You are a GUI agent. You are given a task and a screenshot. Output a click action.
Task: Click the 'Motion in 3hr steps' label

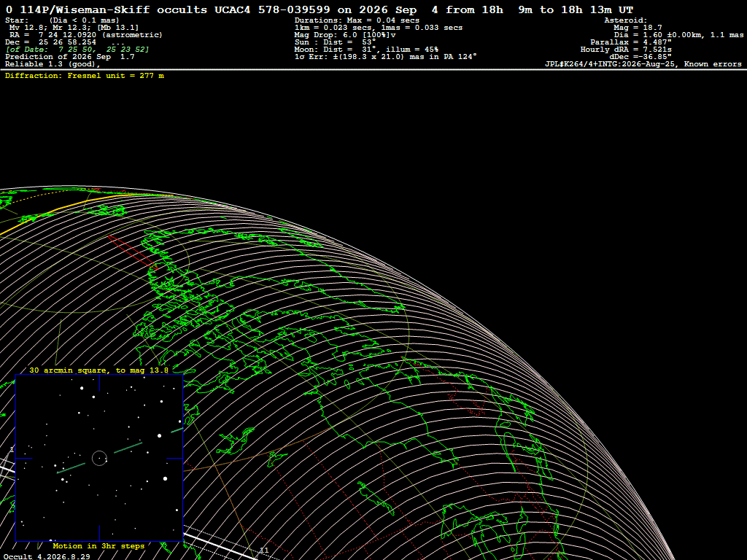(98, 545)
